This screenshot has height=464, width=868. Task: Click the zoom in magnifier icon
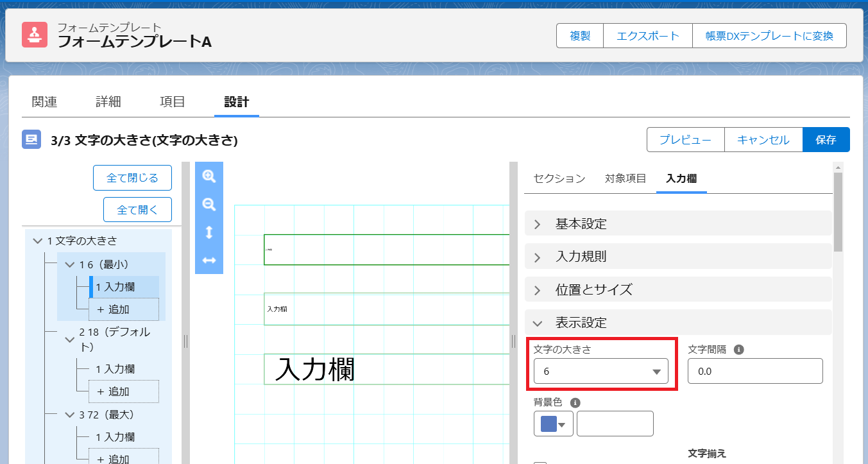(x=208, y=176)
